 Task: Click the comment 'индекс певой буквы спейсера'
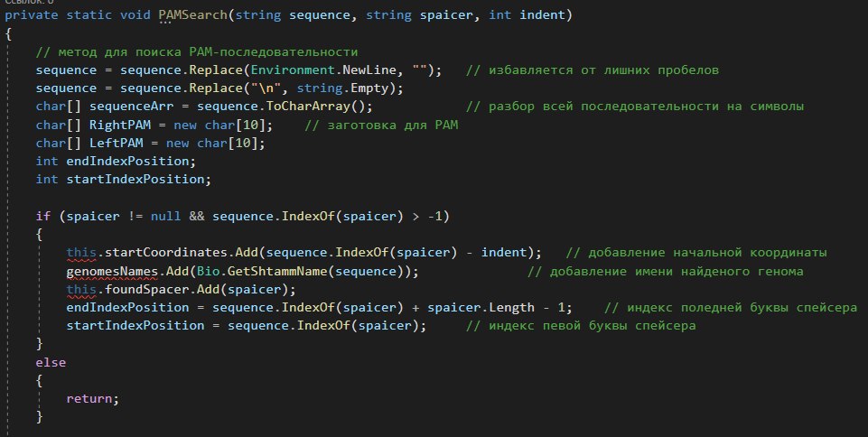tap(581, 326)
